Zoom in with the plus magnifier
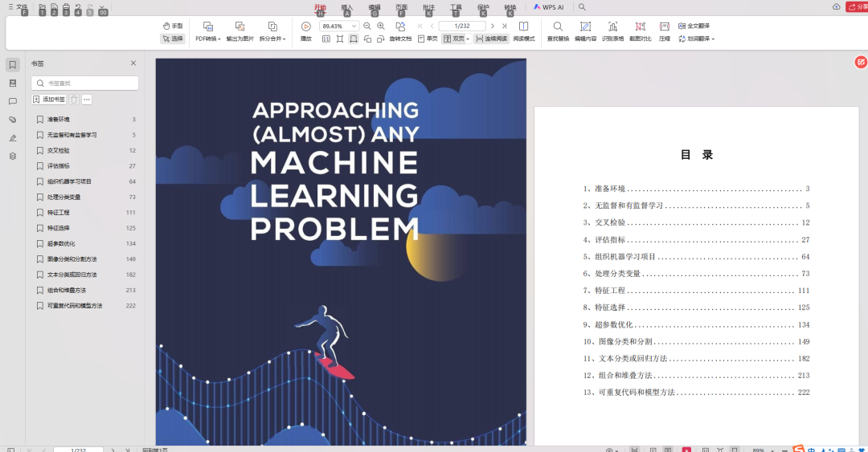The width and height of the screenshot is (868, 452). [381, 26]
